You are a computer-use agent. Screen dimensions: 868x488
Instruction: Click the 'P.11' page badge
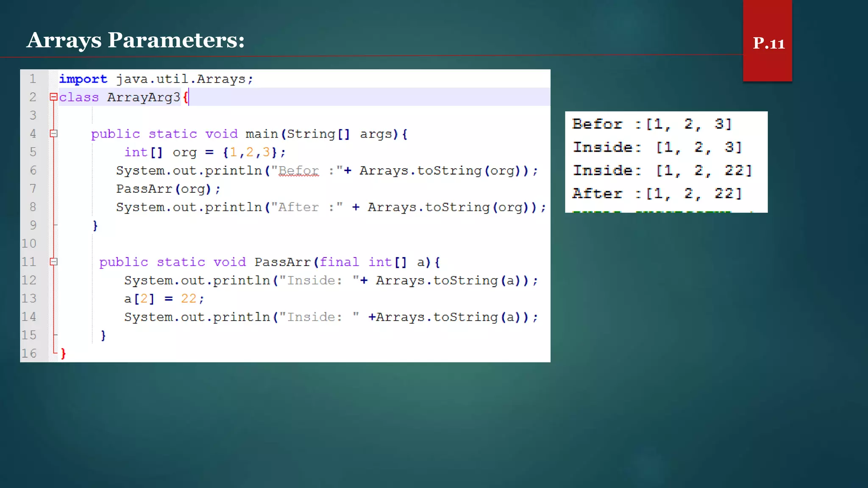click(768, 43)
